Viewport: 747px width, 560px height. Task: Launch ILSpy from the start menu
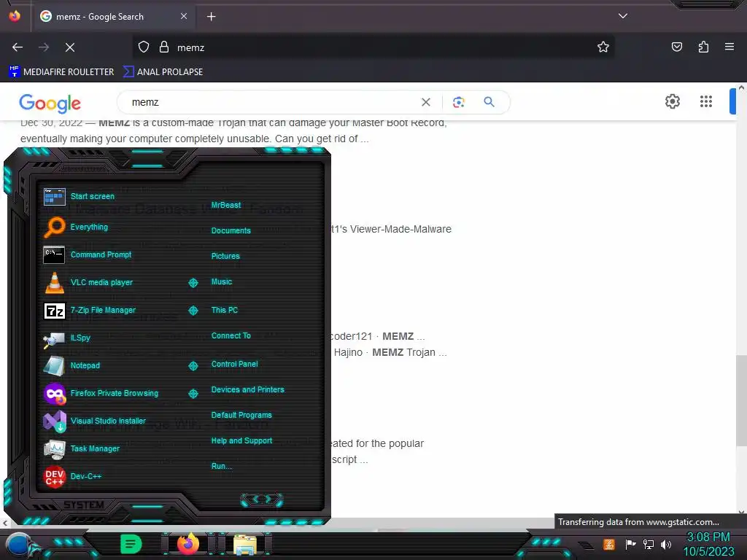click(66, 338)
